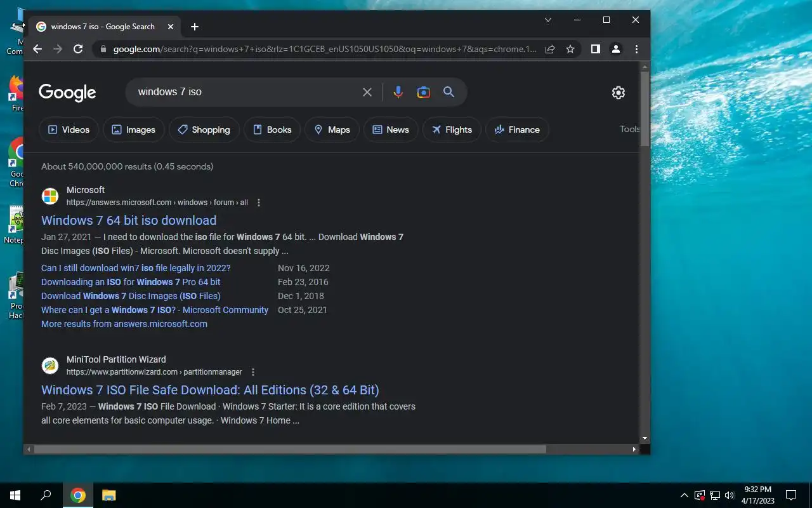This screenshot has height=508, width=812.
Task: Go back to the previous page
Action: tap(37, 49)
